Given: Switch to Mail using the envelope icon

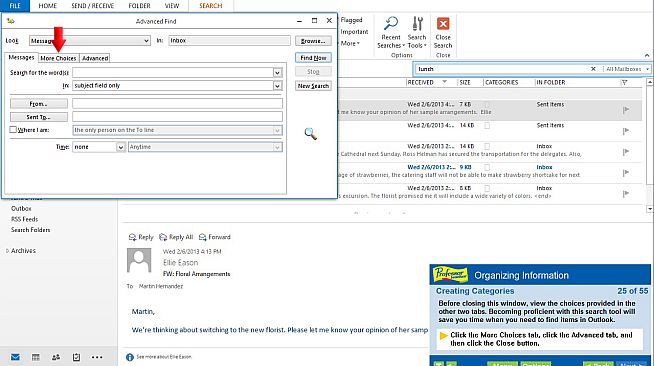Looking at the screenshot, I should [x=15, y=357].
